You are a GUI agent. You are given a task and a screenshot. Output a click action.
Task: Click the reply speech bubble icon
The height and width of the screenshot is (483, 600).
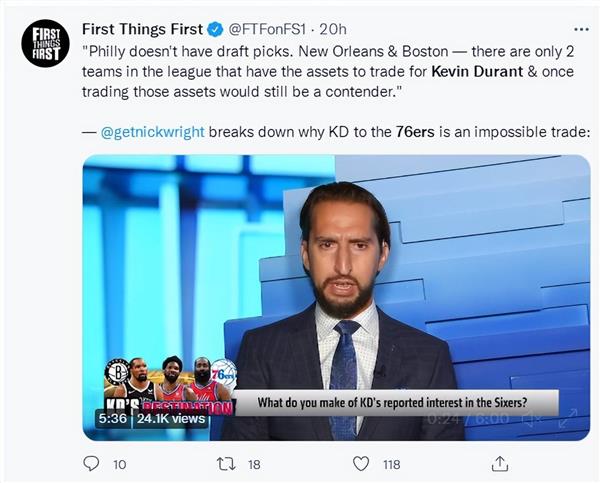click(91, 463)
